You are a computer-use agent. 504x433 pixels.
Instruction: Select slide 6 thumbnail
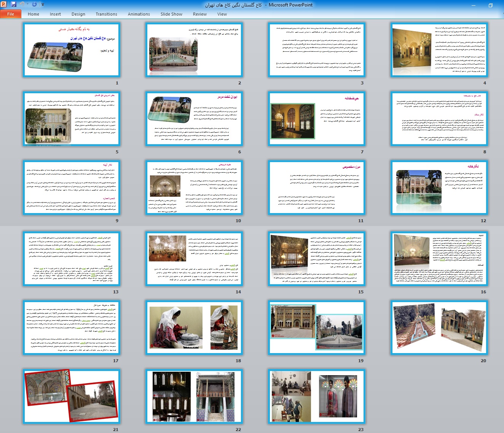click(194, 119)
